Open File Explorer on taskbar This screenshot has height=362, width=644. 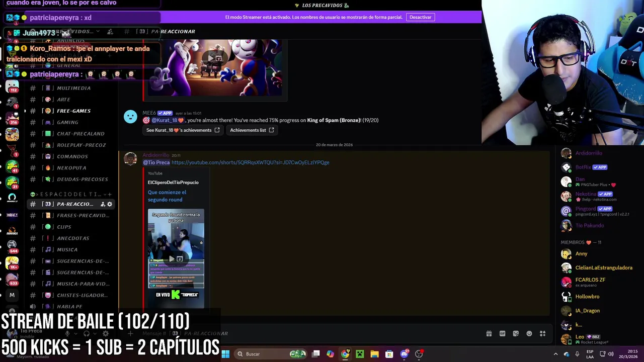click(x=374, y=354)
